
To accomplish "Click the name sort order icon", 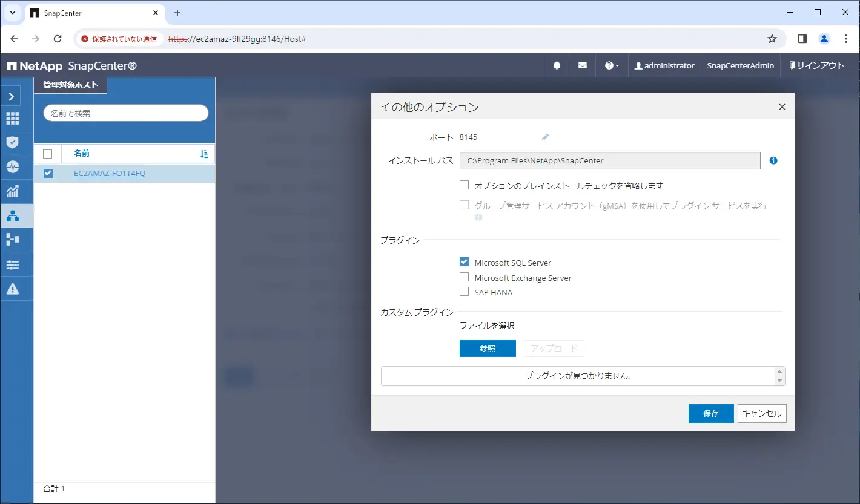I will 204,154.
